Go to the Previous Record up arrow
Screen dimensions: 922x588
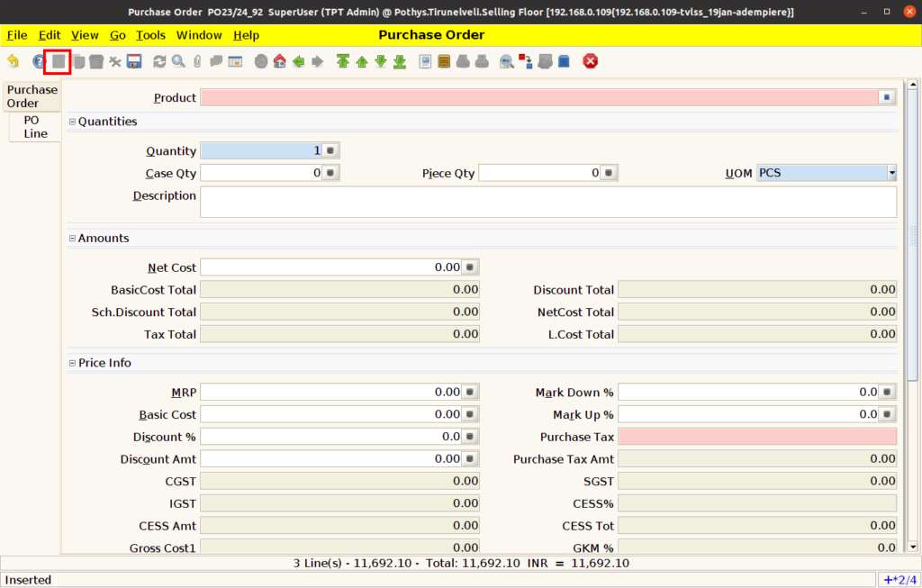click(x=362, y=61)
